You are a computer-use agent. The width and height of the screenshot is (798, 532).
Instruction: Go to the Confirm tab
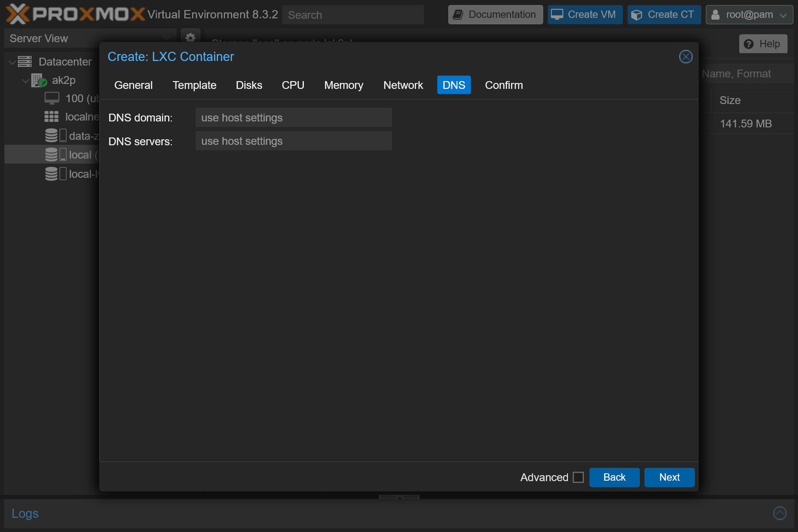tap(504, 85)
